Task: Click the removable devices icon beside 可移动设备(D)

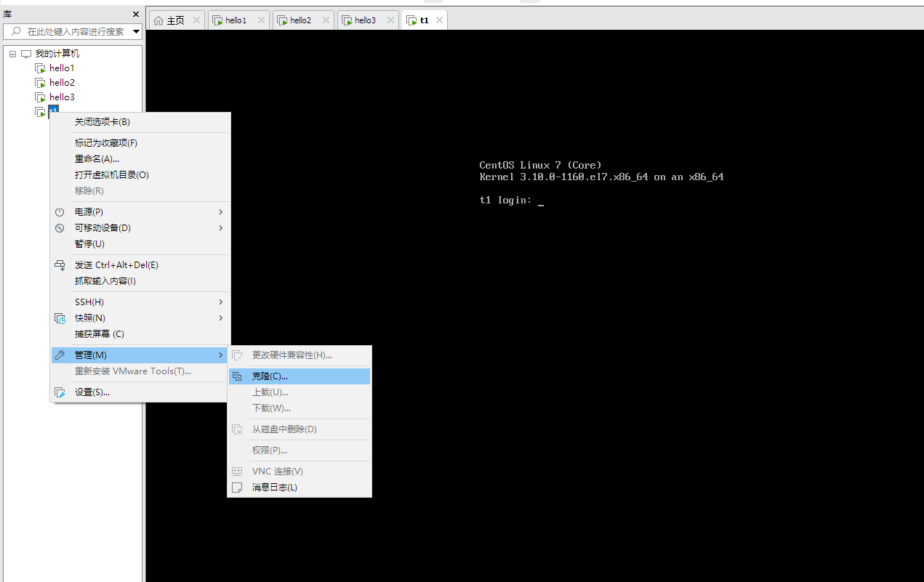Action: (x=60, y=228)
